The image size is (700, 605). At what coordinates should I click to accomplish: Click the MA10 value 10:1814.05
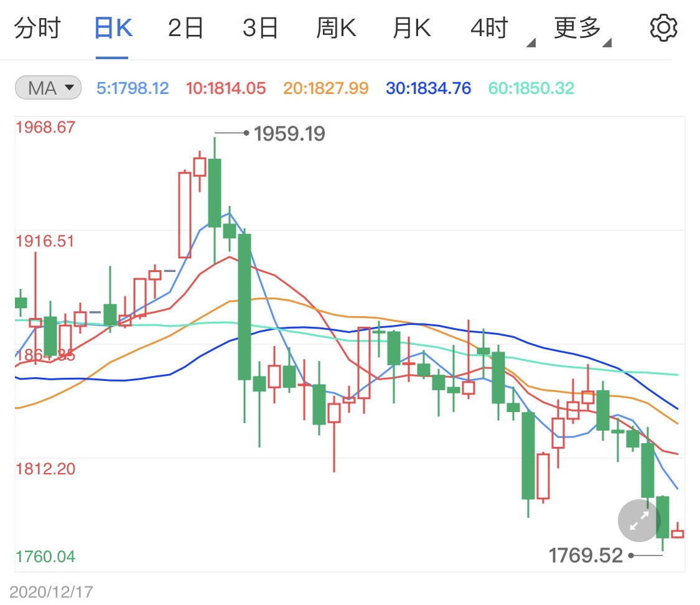[226, 88]
